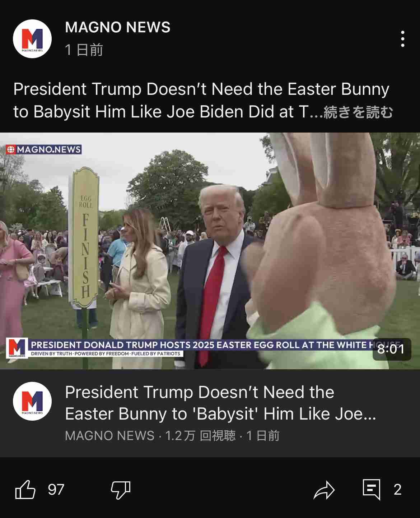420x518 pixels.
Task: Expand post text with 続きを読む
Action: (358, 112)
